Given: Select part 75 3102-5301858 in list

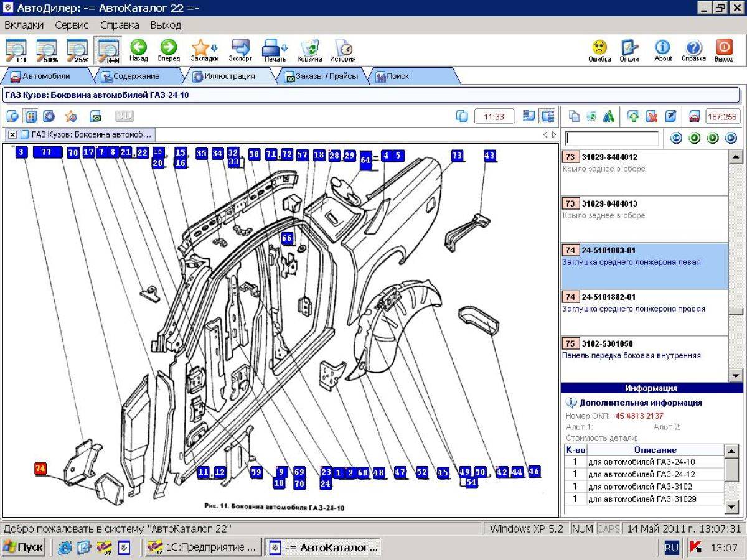Looking at the screenshot, I should click(x=644, y=359).
